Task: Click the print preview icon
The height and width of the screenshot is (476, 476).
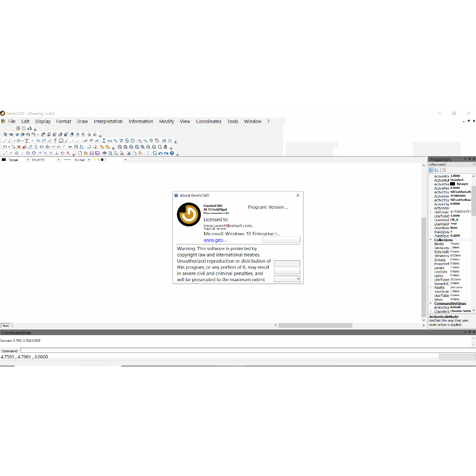Action: pyautogui.click(x=111, y=153)
